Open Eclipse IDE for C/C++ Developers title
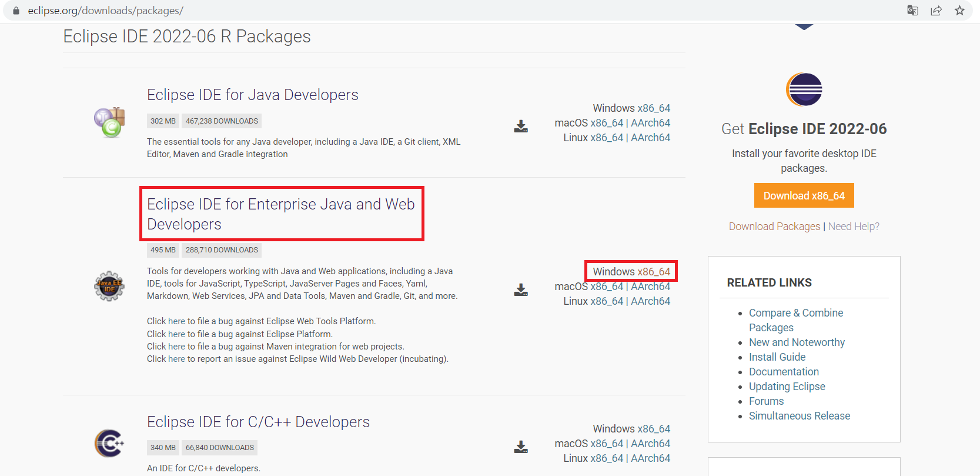The height and width of the screenshot is (476, 980). coord(259,422)
